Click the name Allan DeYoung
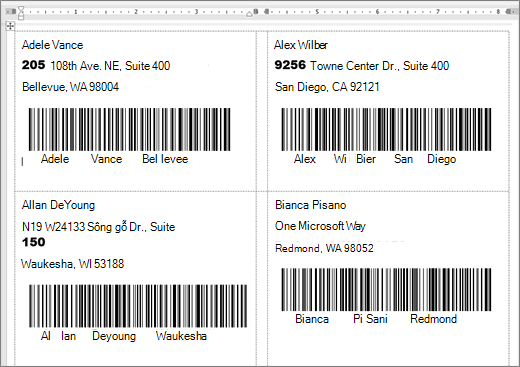Image resolution: width=520 pixels, height=367 pixels. pos(58,205)
